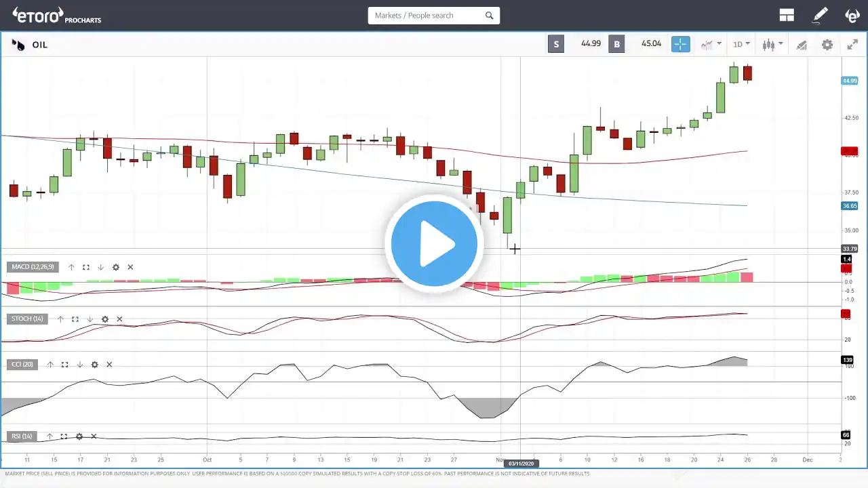
Task: Click the Markets / People search field
Action: click(434, 16)
